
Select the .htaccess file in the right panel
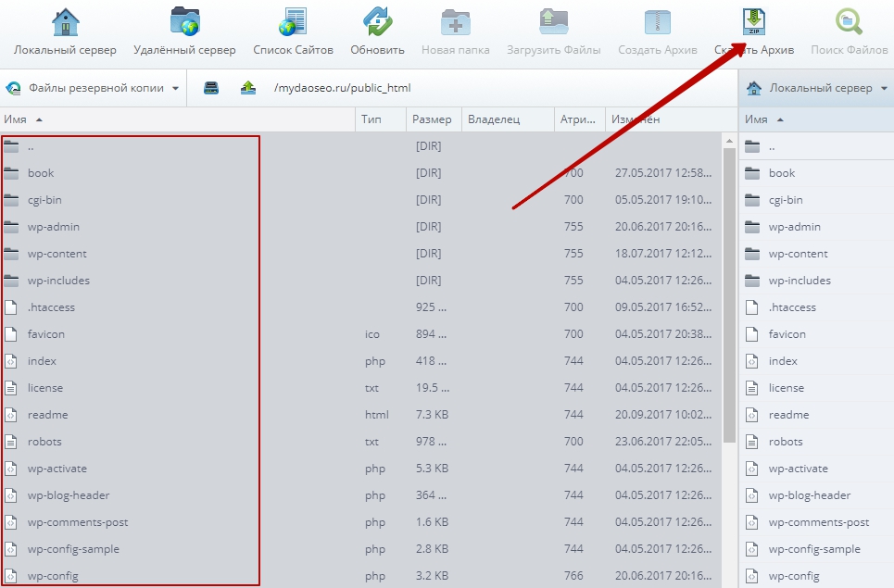[x=816, y=307]
